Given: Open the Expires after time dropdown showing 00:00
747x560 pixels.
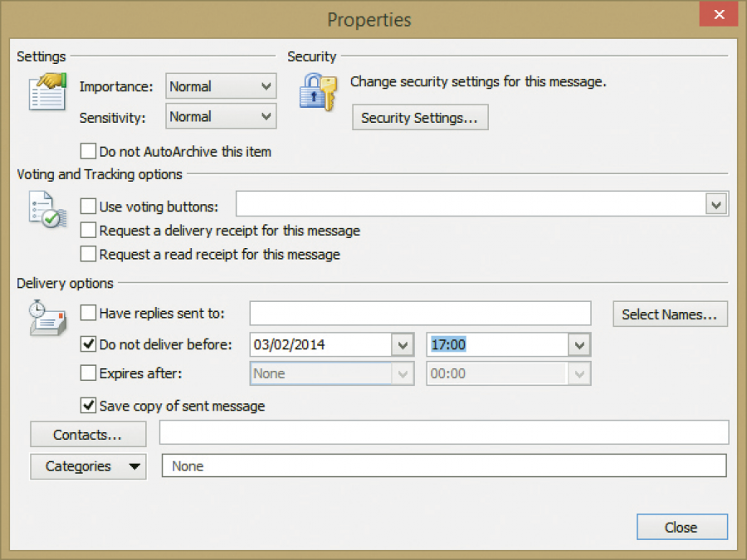Looking at the screenshot, I should pos(509,373).
